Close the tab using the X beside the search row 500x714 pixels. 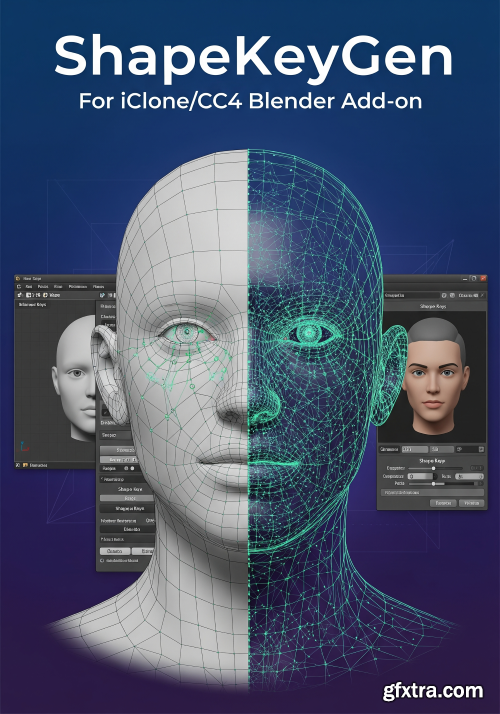pyautogui.click(x=482, y=295)
